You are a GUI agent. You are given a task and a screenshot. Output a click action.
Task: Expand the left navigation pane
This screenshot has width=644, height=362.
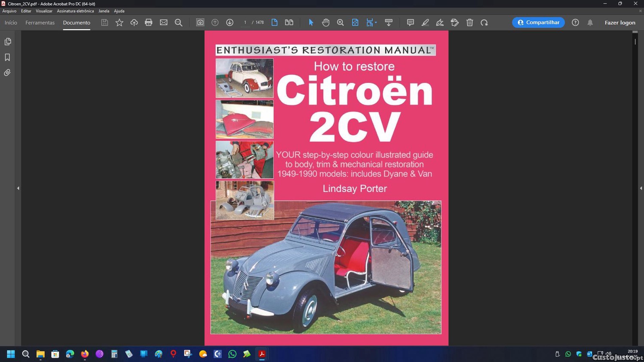click(18, 188)
